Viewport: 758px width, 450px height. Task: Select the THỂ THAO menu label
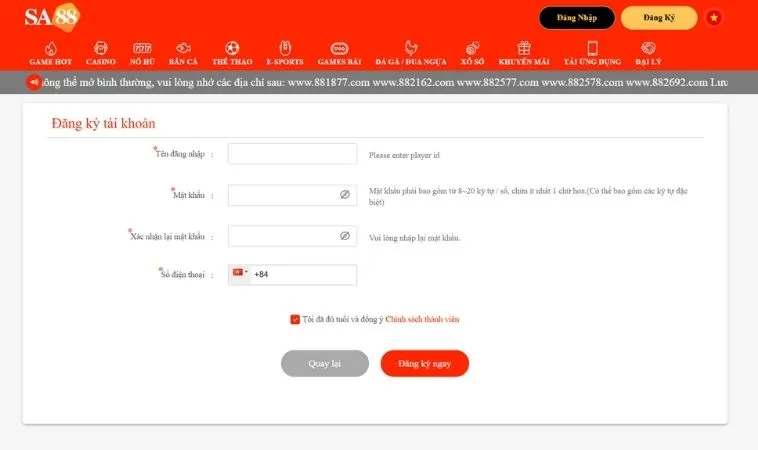point(232,62)
